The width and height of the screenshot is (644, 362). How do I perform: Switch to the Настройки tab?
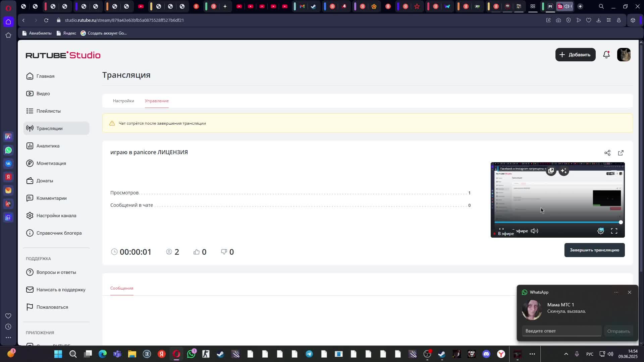[123, 101]
